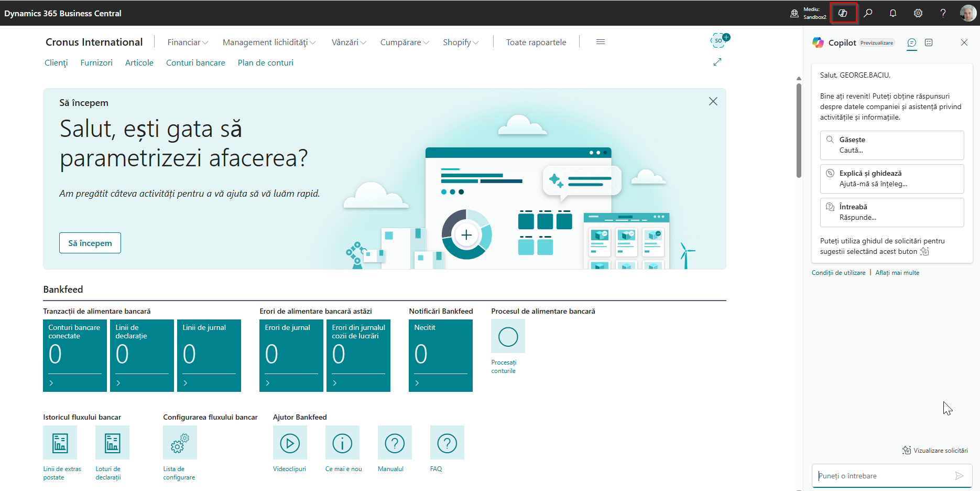Open the Conturi bancare link
Screen dimensions: 980x491
[195, 62]
